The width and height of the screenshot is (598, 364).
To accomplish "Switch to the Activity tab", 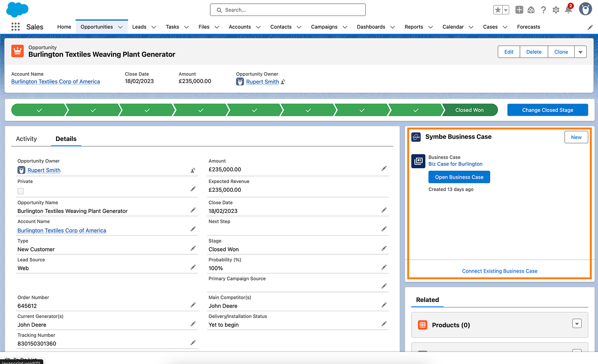I will tap(26, 139).
